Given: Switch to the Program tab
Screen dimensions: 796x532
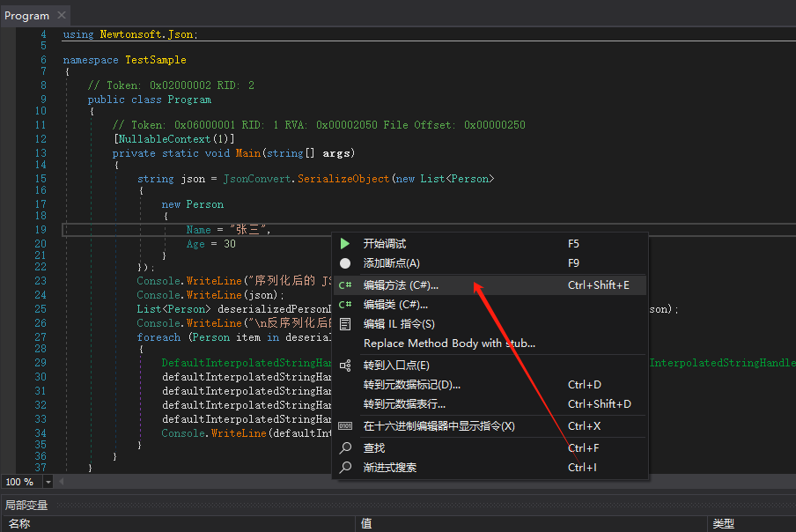Looking at the screenshot, I should (x=26, y=15).
